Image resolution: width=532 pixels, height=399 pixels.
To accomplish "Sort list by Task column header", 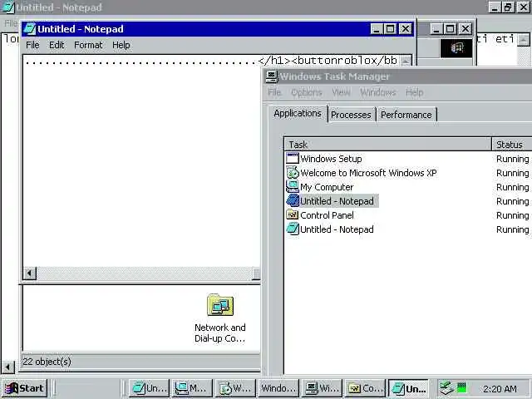I will pyautogui.click(x=388, y=145).
